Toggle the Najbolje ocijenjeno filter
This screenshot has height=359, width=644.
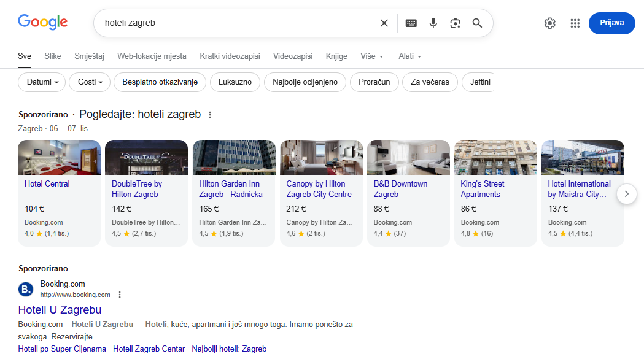tap(305, 82)
